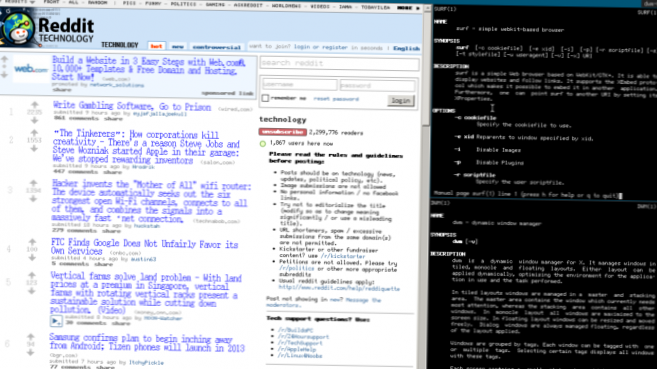
Task: Upvote the Vertical farms post
Action: point(32,275)
